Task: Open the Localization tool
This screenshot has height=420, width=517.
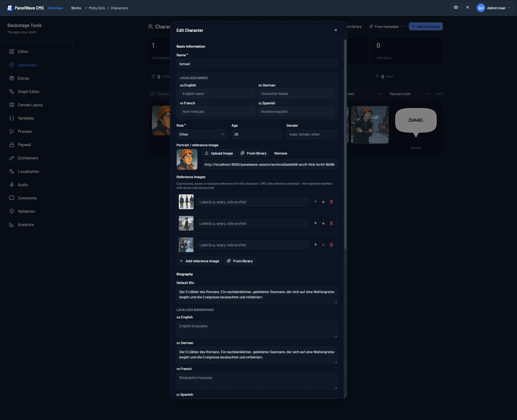Action: point(37,171)
